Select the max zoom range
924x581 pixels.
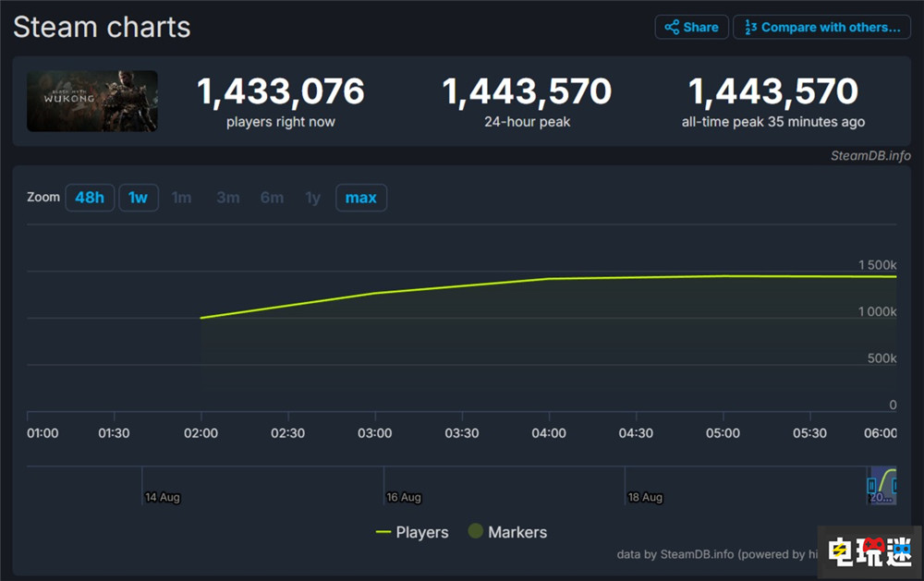360,198
